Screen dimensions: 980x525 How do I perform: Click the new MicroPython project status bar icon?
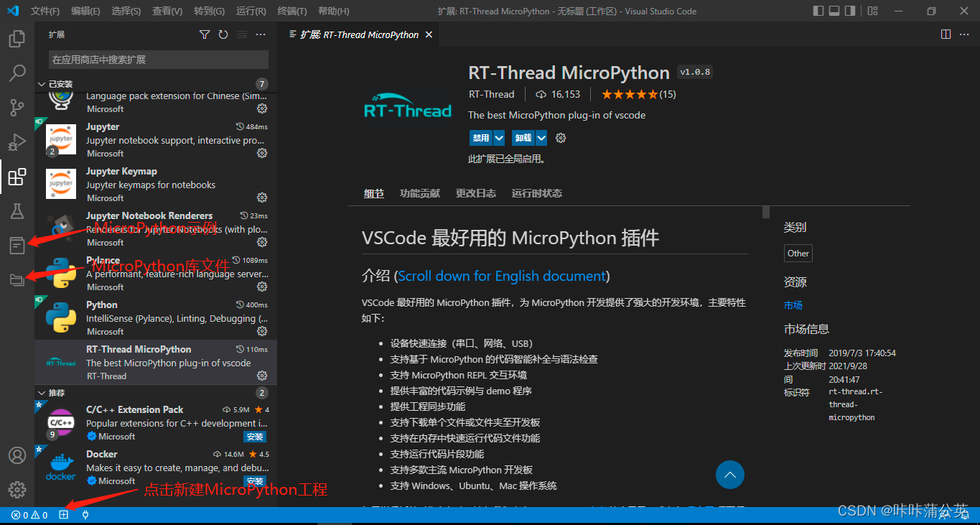(64, 515)
